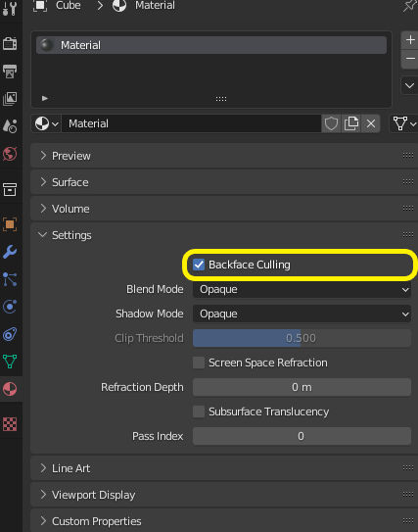
Task: Expand the Preview panel
Action: 224,156
